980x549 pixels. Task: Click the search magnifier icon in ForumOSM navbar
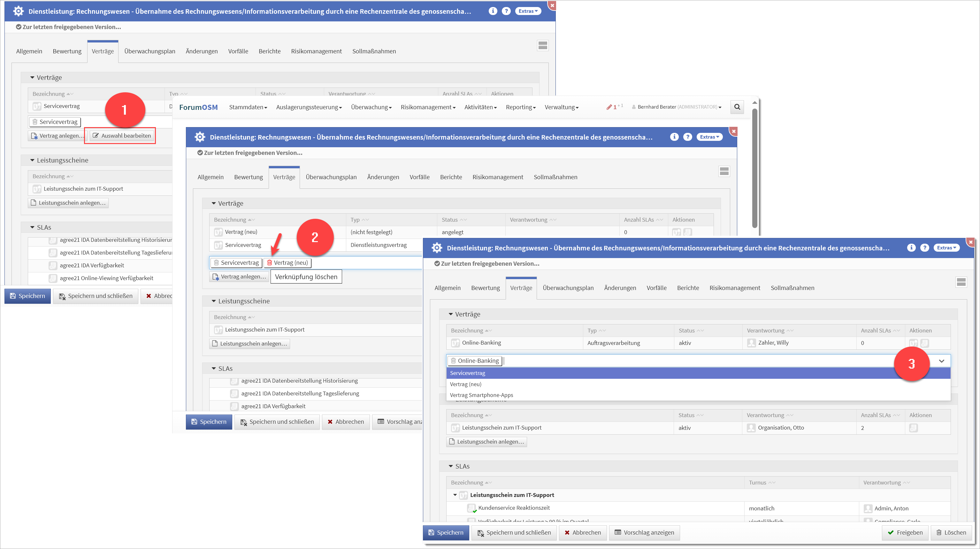click(737, 107)
